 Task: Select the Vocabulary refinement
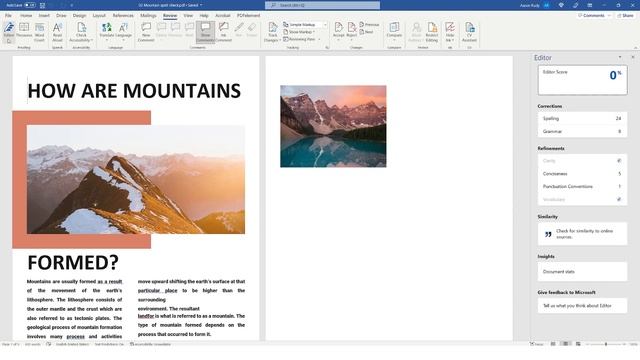(582, 200)
